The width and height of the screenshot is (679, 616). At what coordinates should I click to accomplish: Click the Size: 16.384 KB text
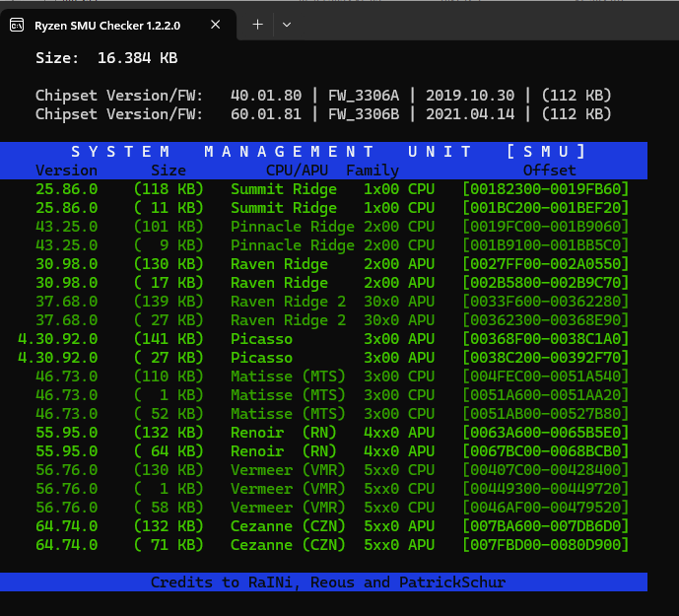(106, 58)
